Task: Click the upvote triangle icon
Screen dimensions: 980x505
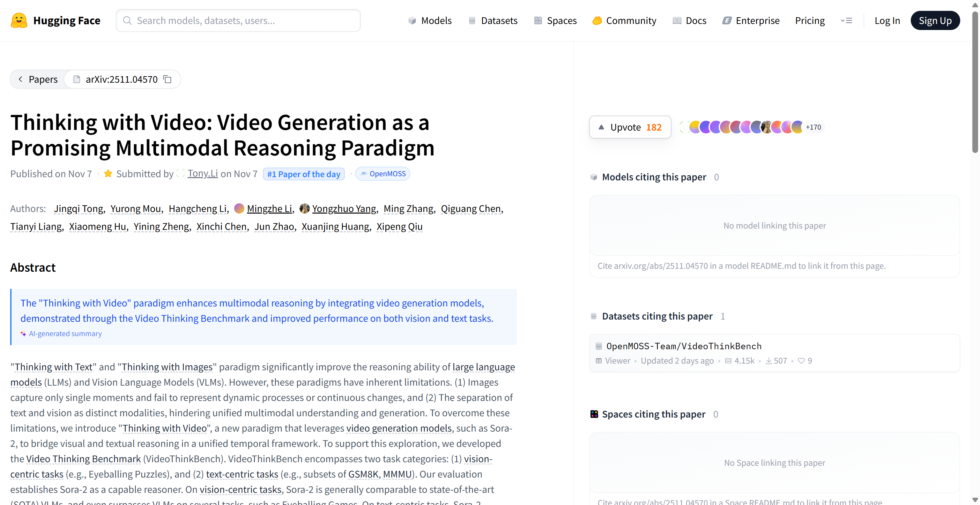Action: (601, 127)
